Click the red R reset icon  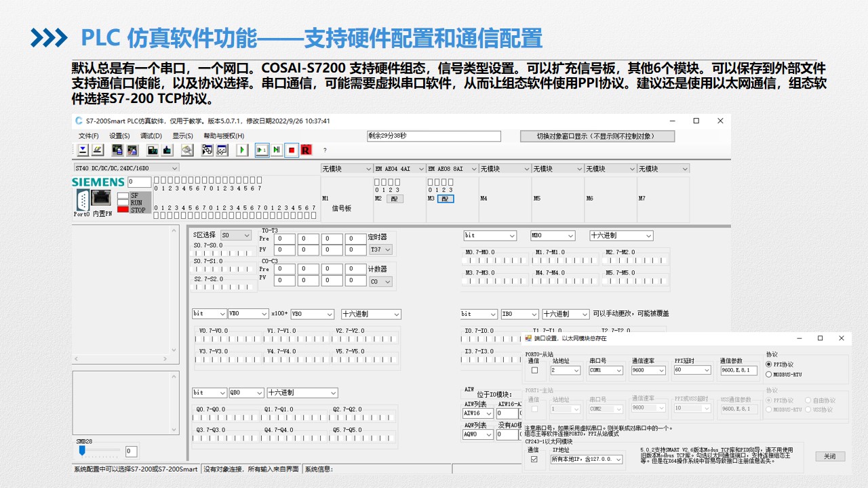click(x=306, y=150)
